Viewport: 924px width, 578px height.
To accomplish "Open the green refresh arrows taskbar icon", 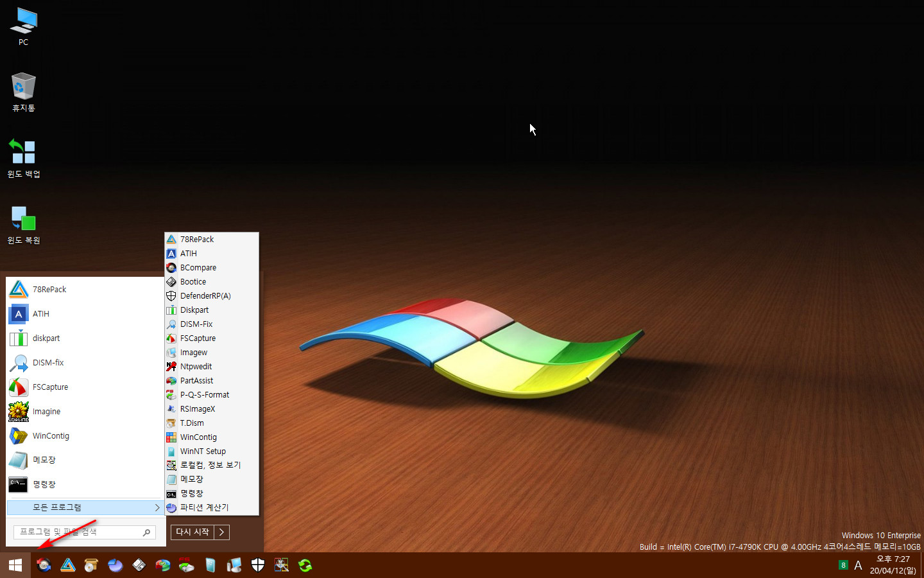I will click(305, 565).
